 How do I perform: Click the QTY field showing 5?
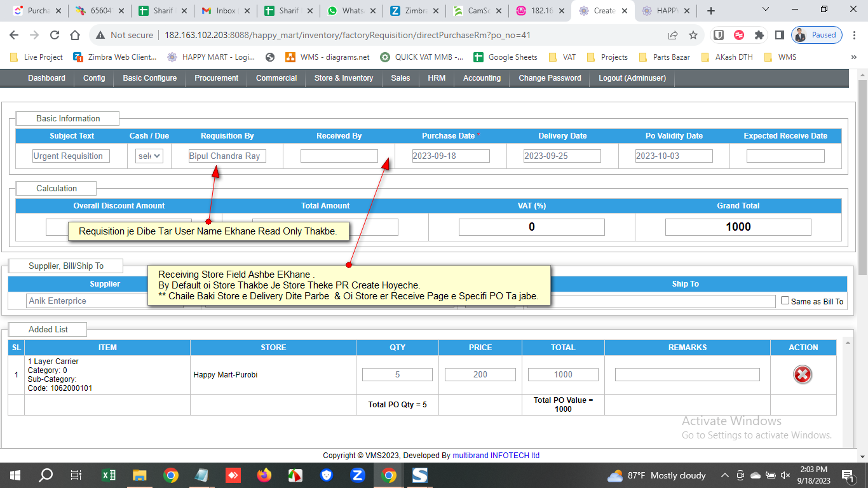(x=397, y=375)
